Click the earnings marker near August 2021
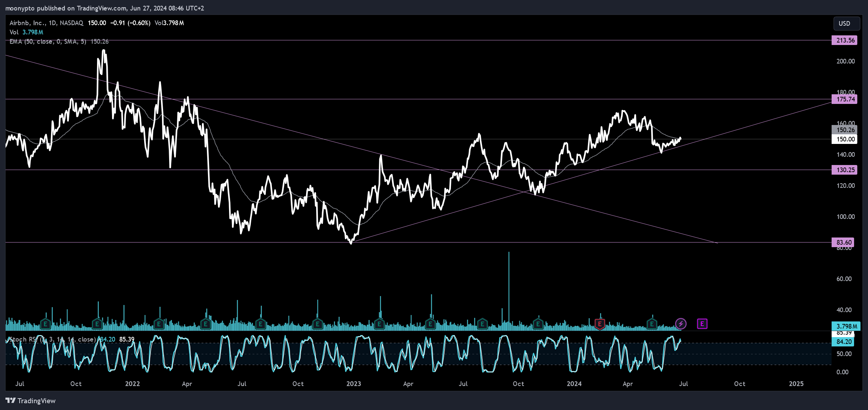The height and width of the screenshot is (410, 868). [45, 324]
